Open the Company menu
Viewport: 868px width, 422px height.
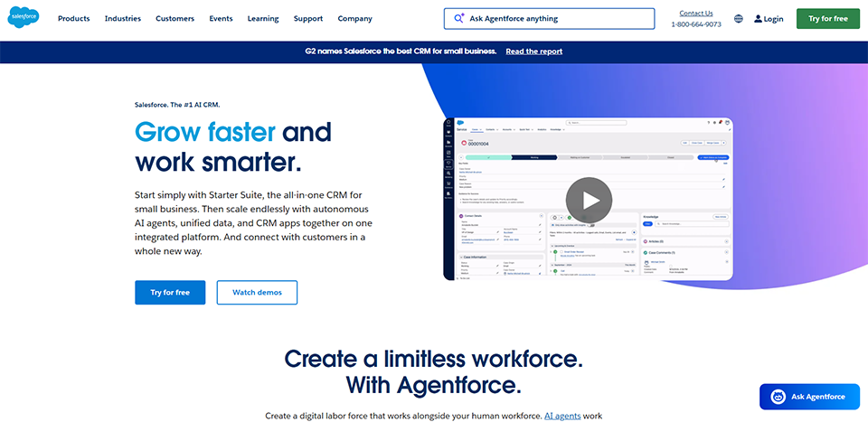point(354,18)
